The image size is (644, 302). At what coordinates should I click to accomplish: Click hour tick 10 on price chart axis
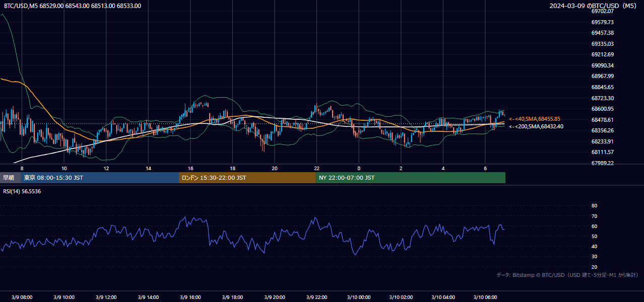[x=64, y=168]
